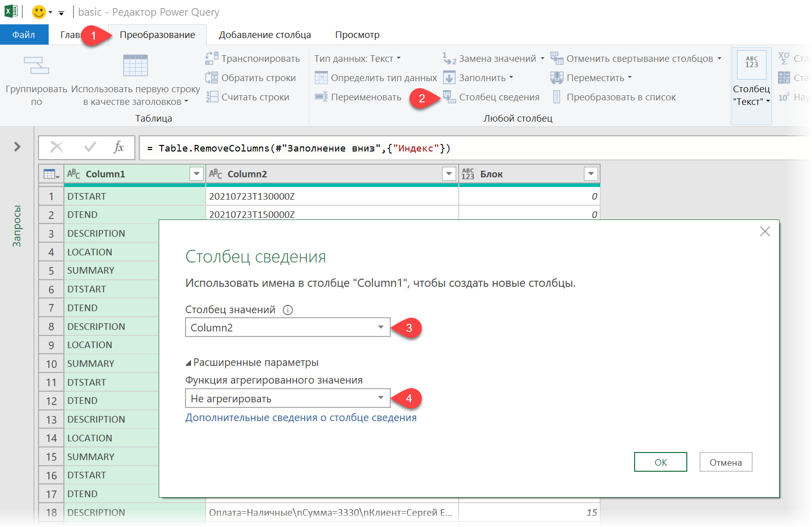
Task: Open the Столбец значений combo box
Action: point(287,327)
